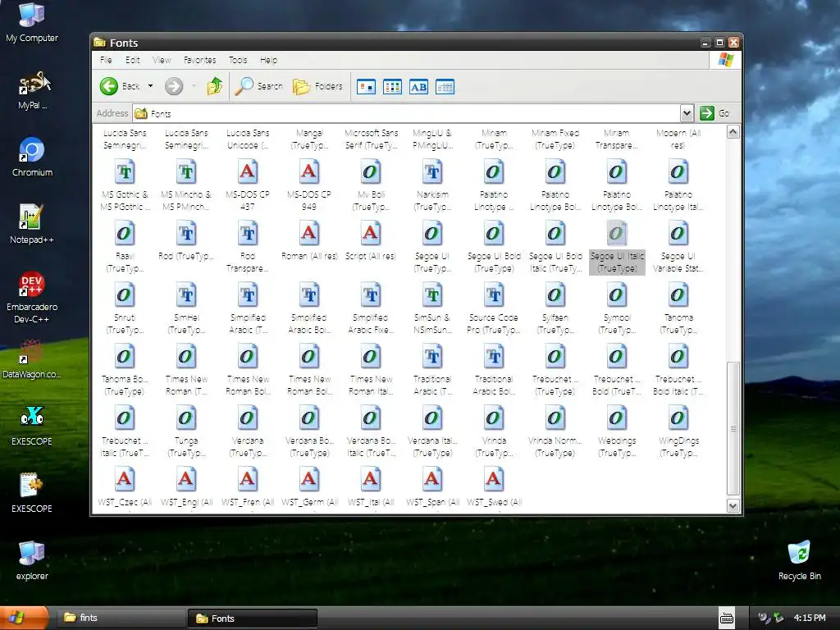The height and width of the screenshot is (630, 840).
Task: Switch to the 'fints' taskbar window
Action: (121, 618)
